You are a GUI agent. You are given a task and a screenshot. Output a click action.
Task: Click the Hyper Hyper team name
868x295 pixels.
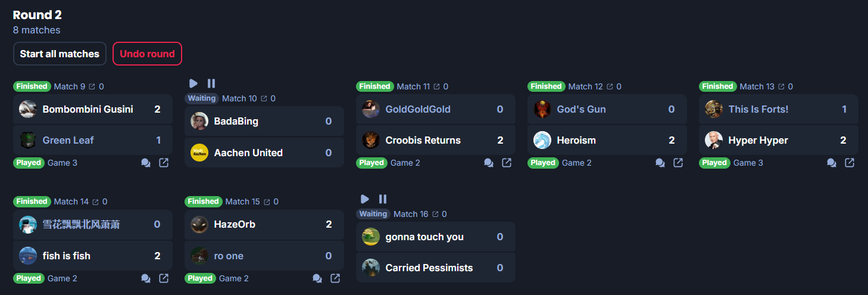coord(758,141)
